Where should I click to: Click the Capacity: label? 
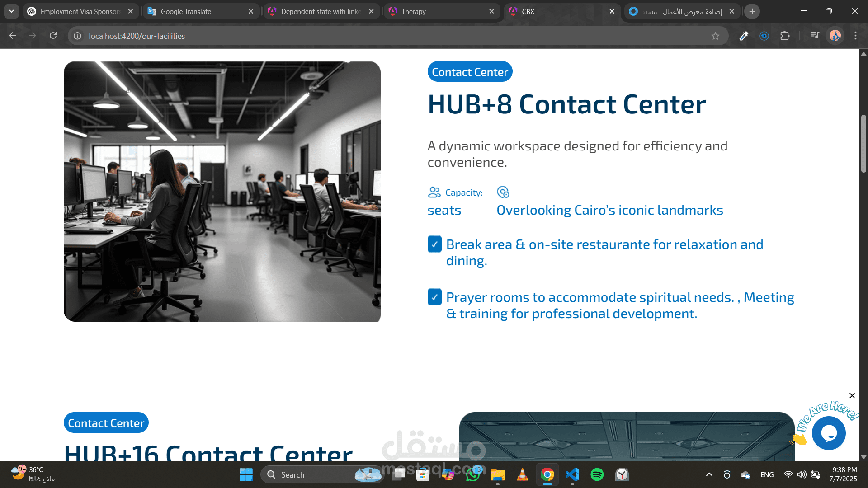(464, 192)
